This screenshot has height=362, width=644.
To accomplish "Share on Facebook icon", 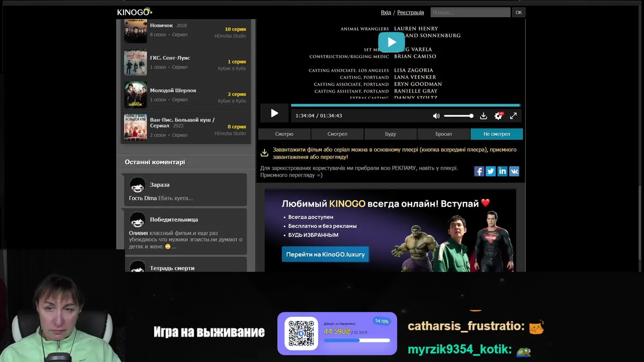I will tap(479, 171).
